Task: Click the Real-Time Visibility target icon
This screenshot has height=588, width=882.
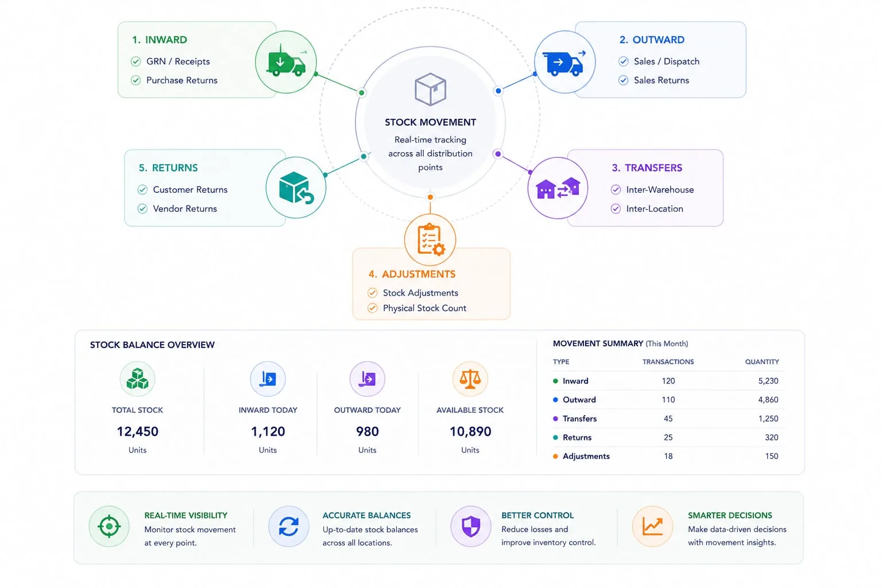Action: (109, 526)
